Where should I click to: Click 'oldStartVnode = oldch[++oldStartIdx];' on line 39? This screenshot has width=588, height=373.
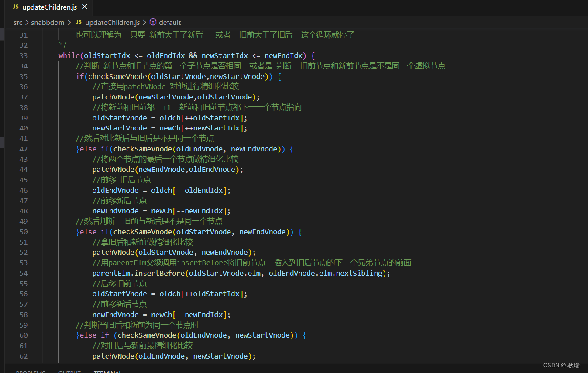[170, 118]
